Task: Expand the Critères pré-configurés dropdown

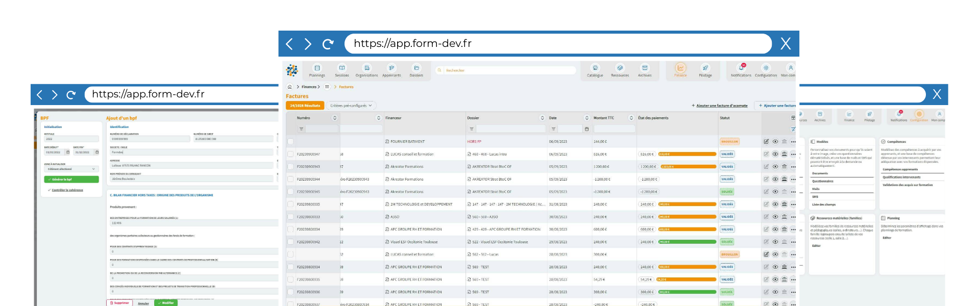Action: pyautogui.click(x=351, y=106)
